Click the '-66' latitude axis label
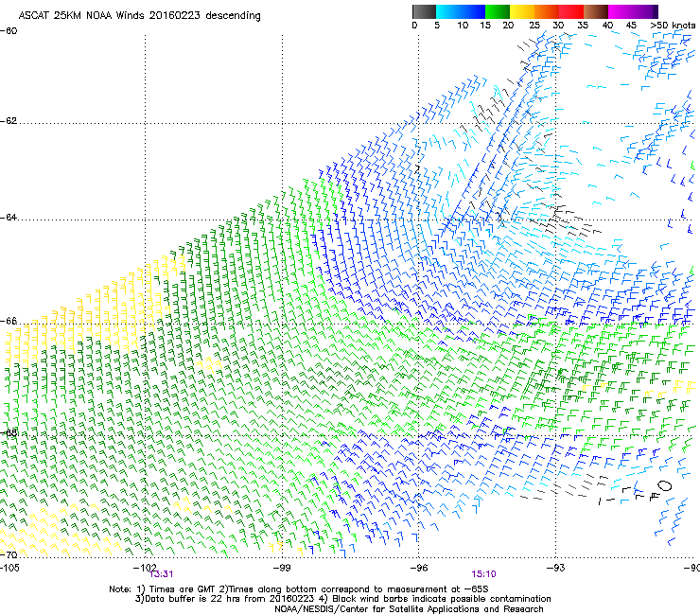 coord(9,321)
